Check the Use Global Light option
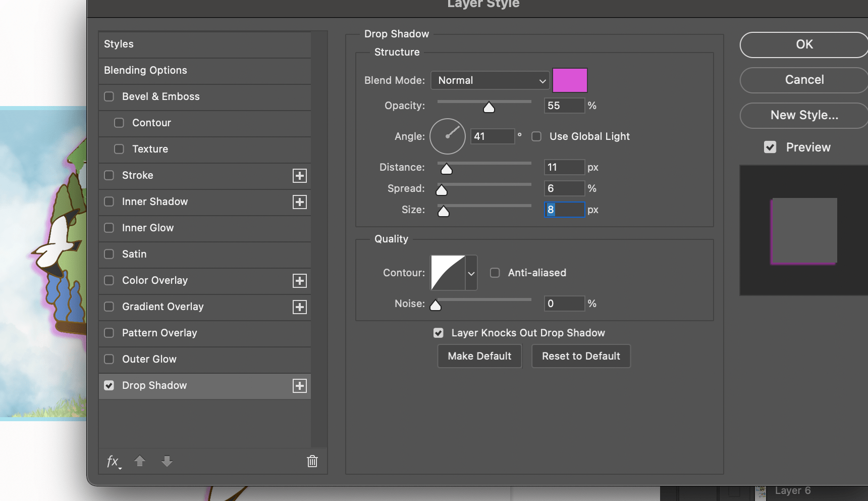 point(536,136)
